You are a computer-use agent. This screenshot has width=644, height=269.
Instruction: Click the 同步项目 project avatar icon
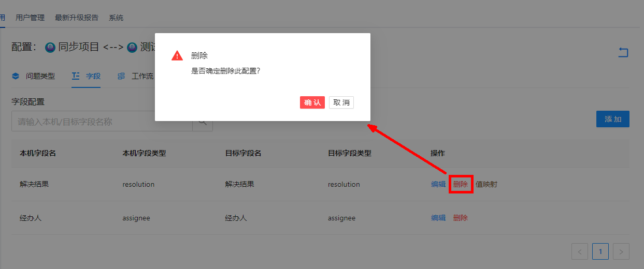[50, 47]
